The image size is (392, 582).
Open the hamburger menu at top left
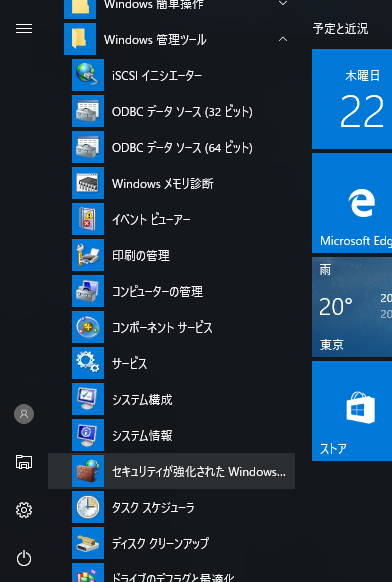click(x=24, y=29)
